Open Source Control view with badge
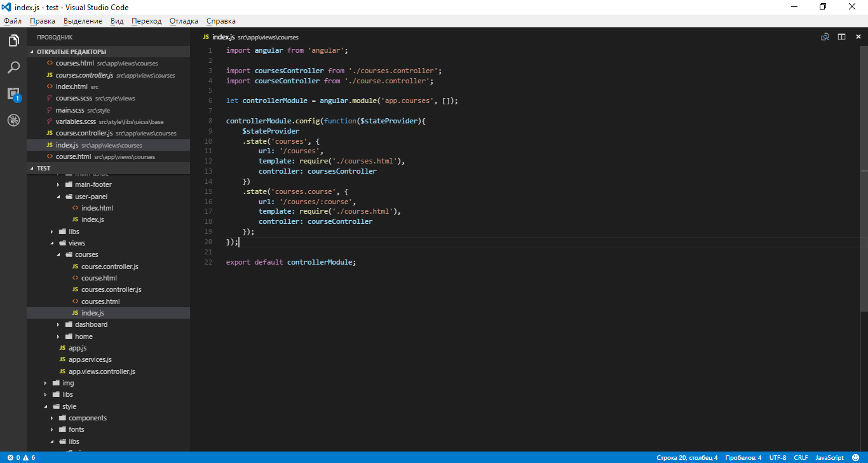Screen dimensions: 868x463 (x=13, y=93)
